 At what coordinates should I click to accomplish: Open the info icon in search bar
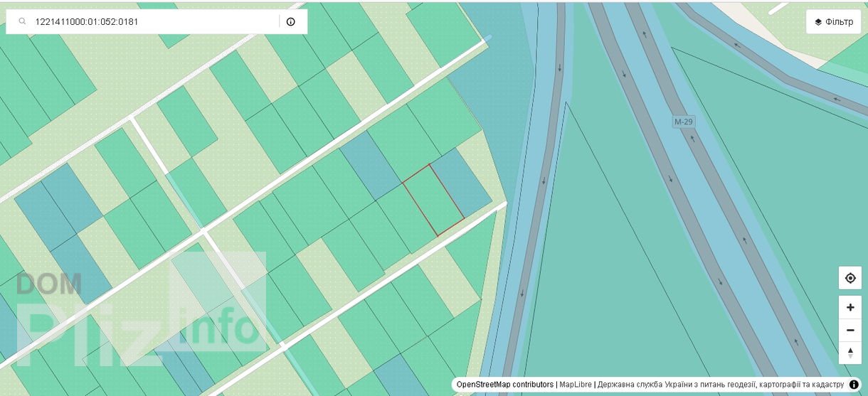291,22
